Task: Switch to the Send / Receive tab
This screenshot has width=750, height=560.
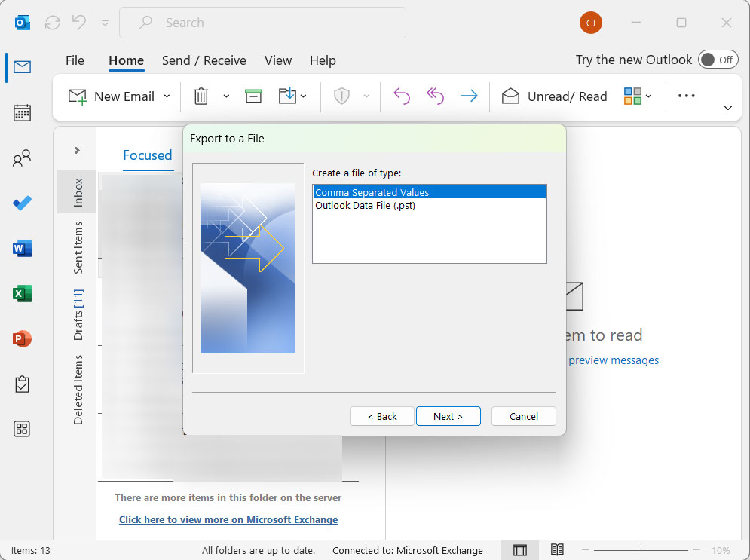Action: click(x=204, y=60)
